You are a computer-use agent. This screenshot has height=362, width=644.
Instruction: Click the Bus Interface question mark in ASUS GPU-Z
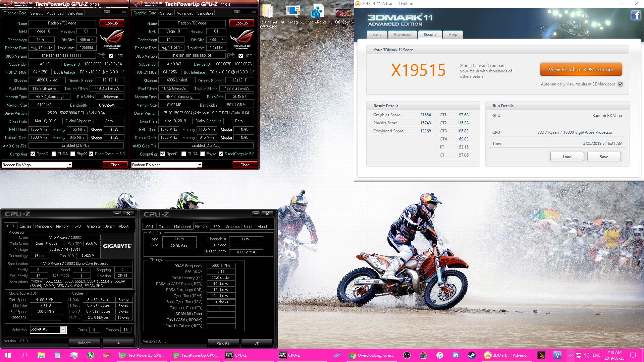pos(123,72)
